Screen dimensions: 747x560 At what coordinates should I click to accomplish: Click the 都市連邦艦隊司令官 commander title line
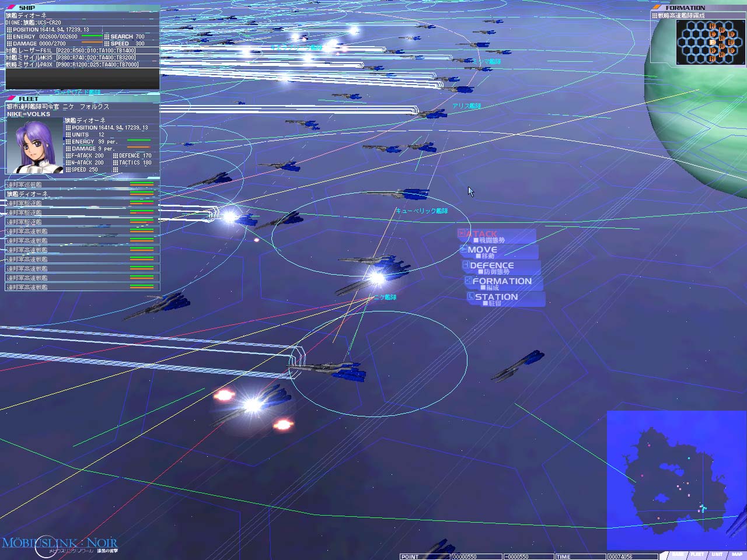58,107
